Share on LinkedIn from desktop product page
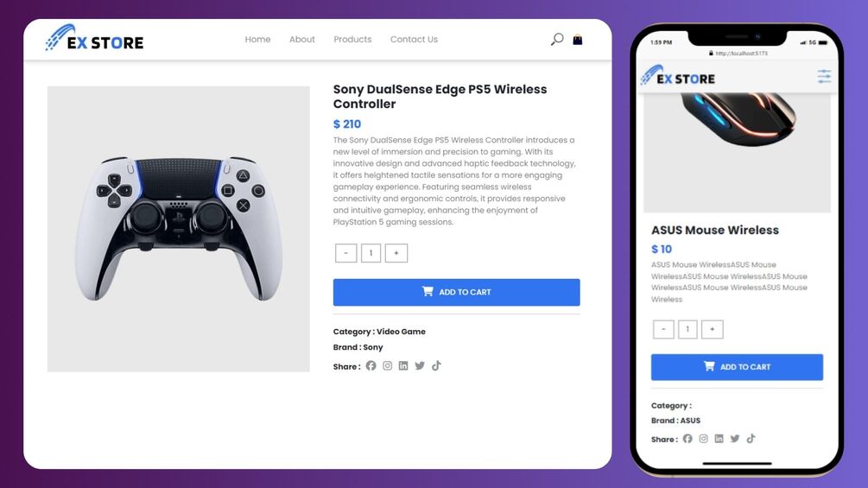This screenshot has width=868, height=488. coord(403,365)
